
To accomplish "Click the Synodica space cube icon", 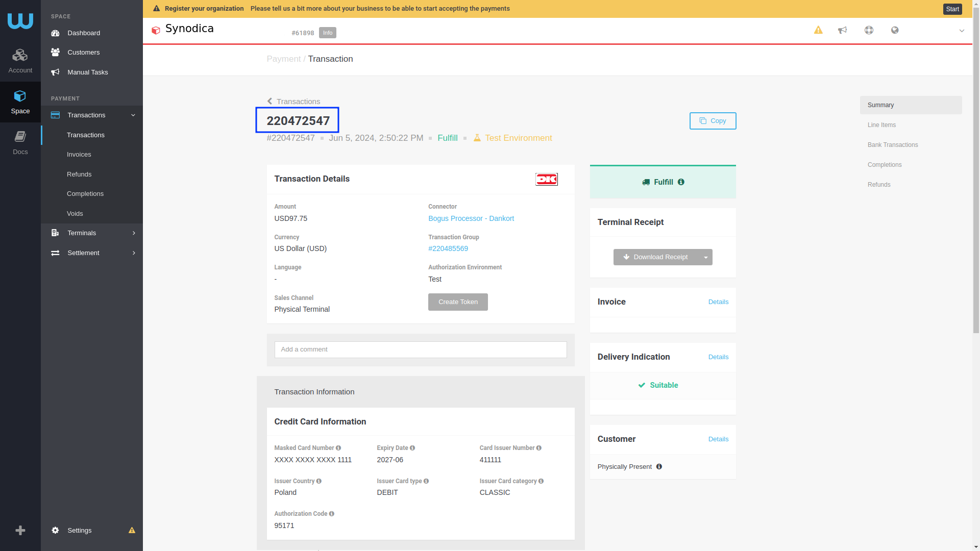I will [156, 30].
